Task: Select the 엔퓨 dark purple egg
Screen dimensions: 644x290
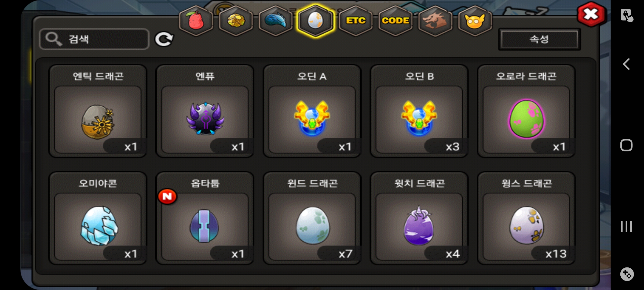Action: (205, 111)
